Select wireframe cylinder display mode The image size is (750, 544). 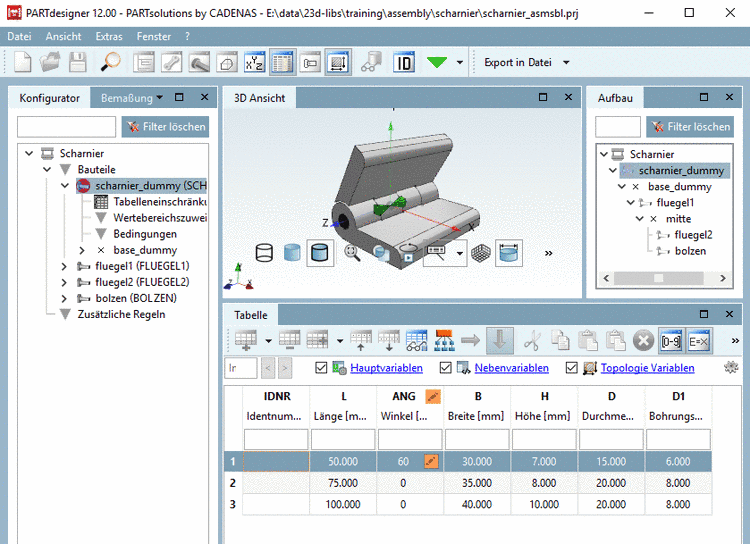(x=264, y=253)
